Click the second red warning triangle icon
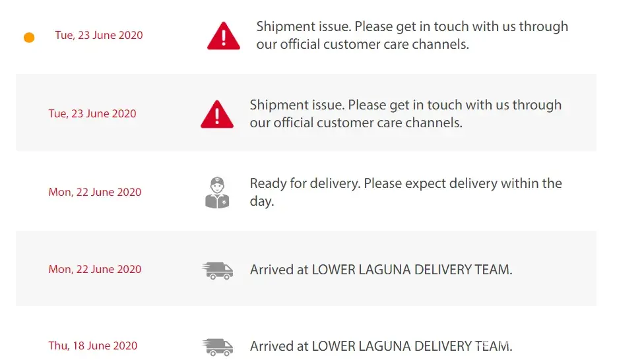 point(217,115)
